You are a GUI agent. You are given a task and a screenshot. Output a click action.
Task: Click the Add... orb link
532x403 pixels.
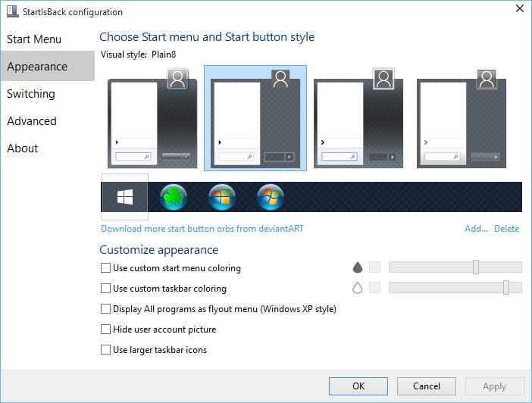point(477,229)
